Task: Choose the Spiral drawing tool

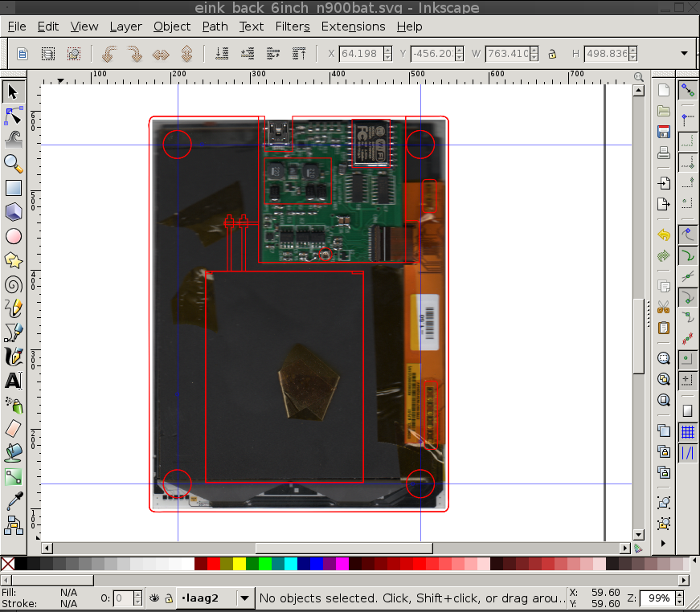Action: point(14,284)
